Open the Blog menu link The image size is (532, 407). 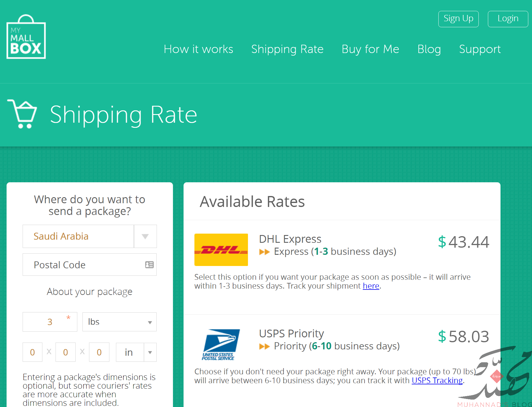point(429,49)
